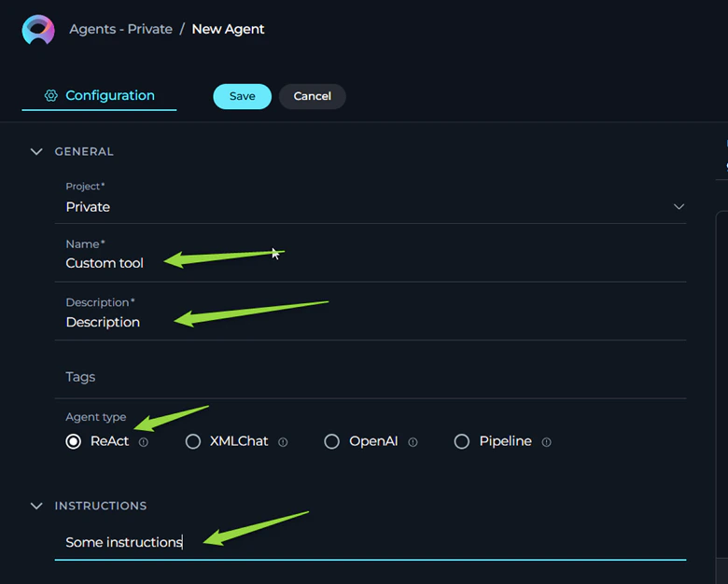Viewport: 728px width, 584px height.
Task: Click the Private project value
Action: (88, 206)
